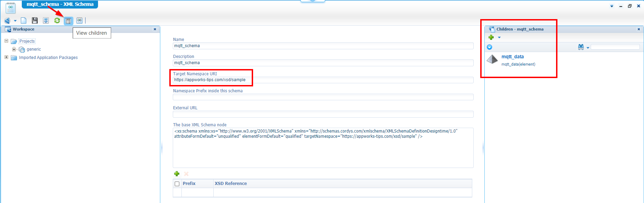644x203 pixels.
Task: Click into the Name field
Action: pyautogui.click(x=323, y=46)
